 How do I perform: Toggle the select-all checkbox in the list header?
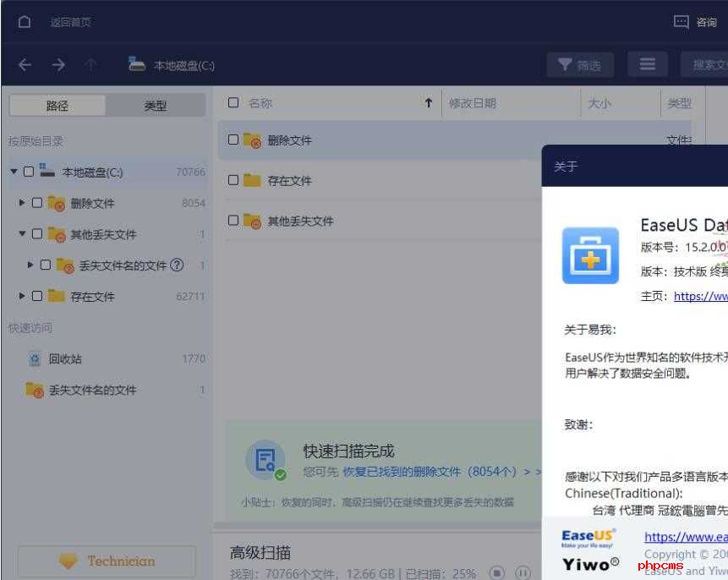coord(233,102)
